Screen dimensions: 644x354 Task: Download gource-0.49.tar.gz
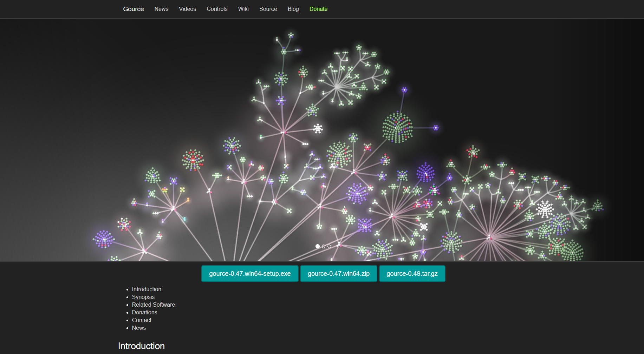(x=412, y=274)
